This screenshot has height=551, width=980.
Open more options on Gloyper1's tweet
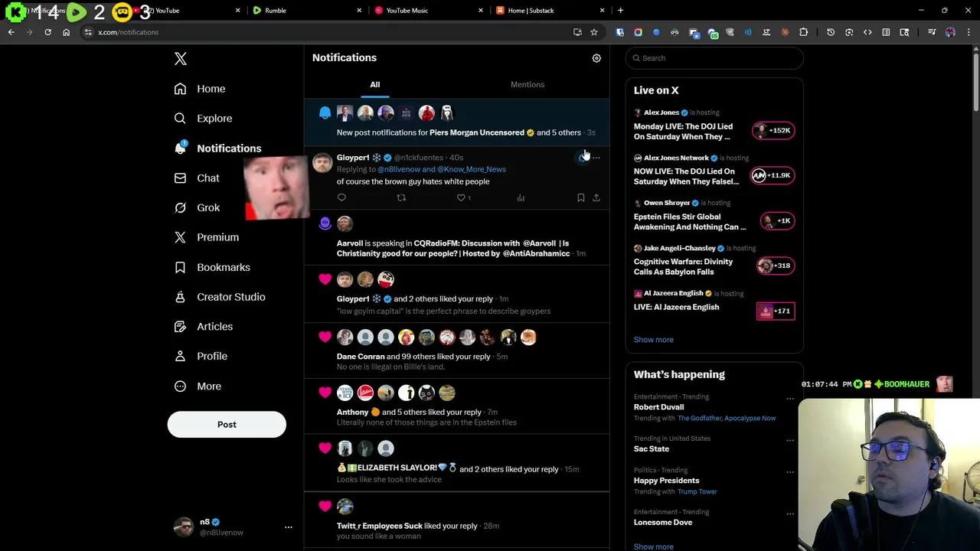point(596,158)
